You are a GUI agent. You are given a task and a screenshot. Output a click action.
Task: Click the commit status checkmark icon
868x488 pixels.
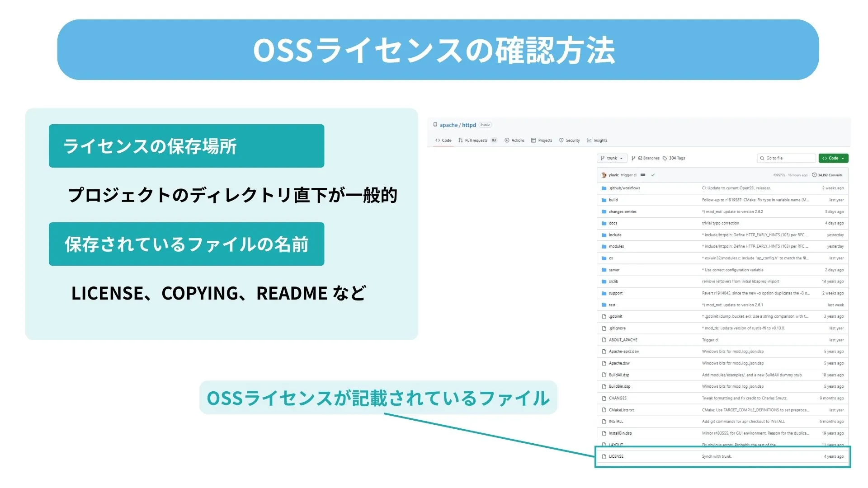(x=653, y=175)
